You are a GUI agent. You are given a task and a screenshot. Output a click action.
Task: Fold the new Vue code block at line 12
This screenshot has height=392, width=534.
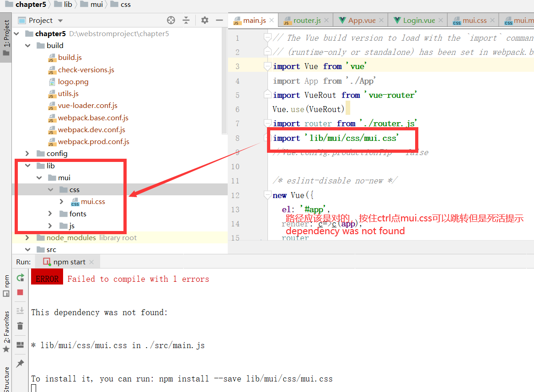(x=267, y=195)
